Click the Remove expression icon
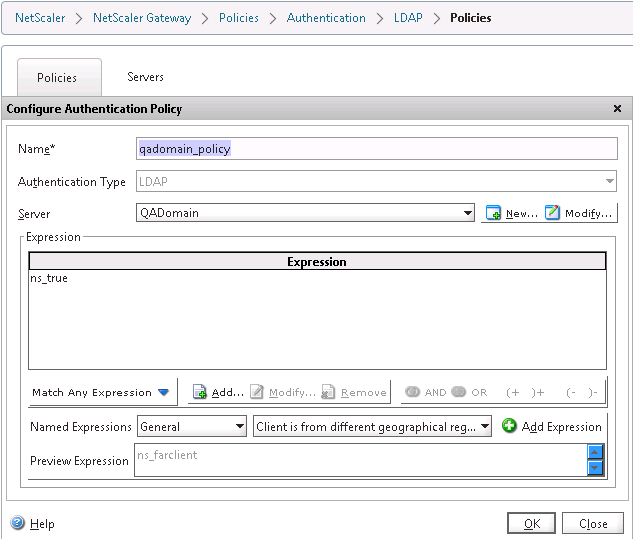The height and width of the screenshot is (539, 633). click(329, 393)
